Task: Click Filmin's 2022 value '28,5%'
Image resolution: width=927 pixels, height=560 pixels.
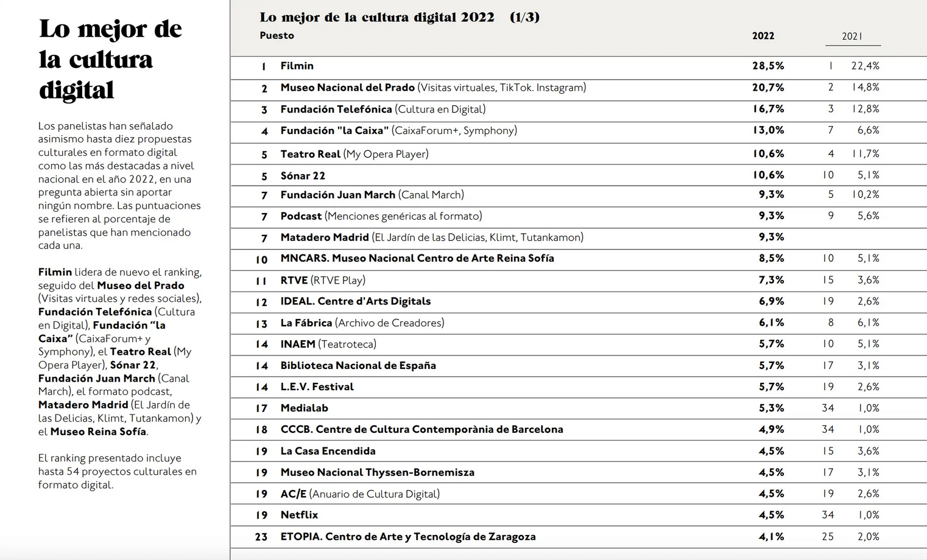Action: (x=768, y=66)
